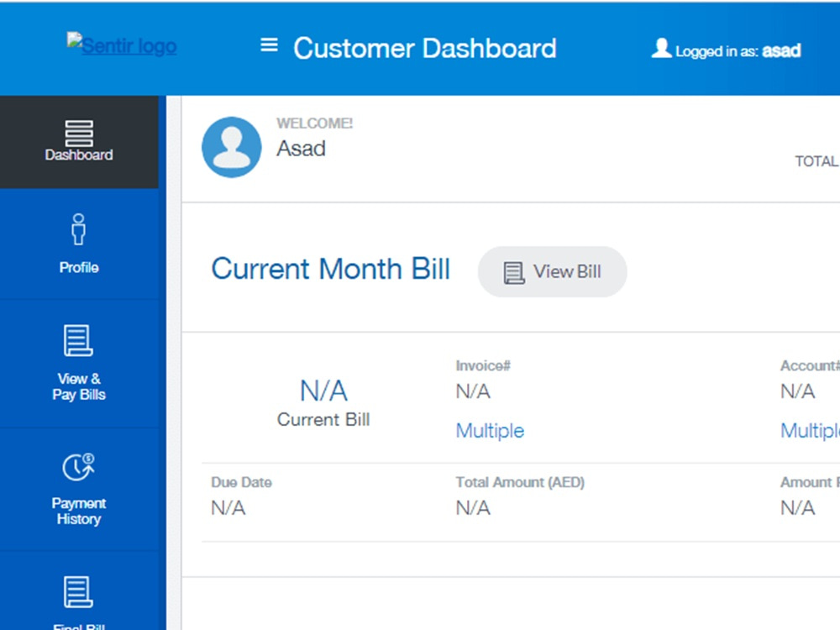This screenshot has width=840, height=630.
Task: Click the Total Amount (AED) label
Action: point(520,482)
